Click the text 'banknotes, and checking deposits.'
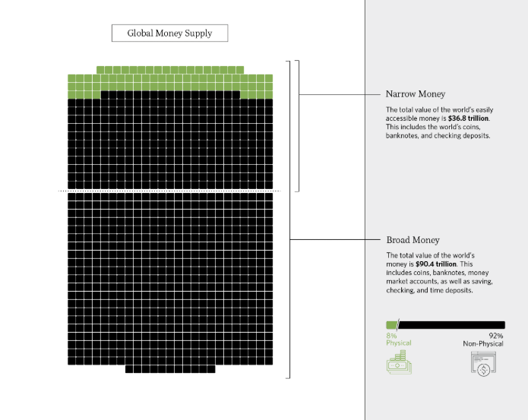Image resolution: width=528 pixels, height=420 pixels. 438,136
